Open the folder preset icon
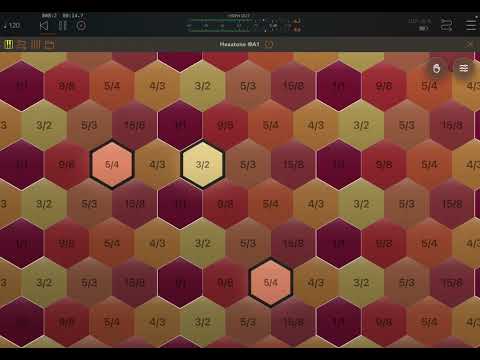The height and width of the screenshot is (360, 480). tap(50, 44)
